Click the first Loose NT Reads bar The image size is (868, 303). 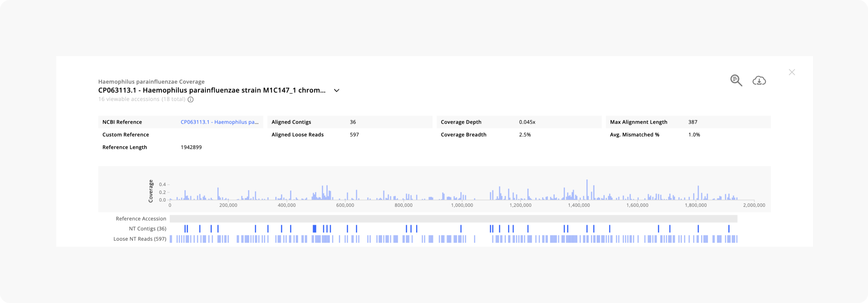point(171,239)
